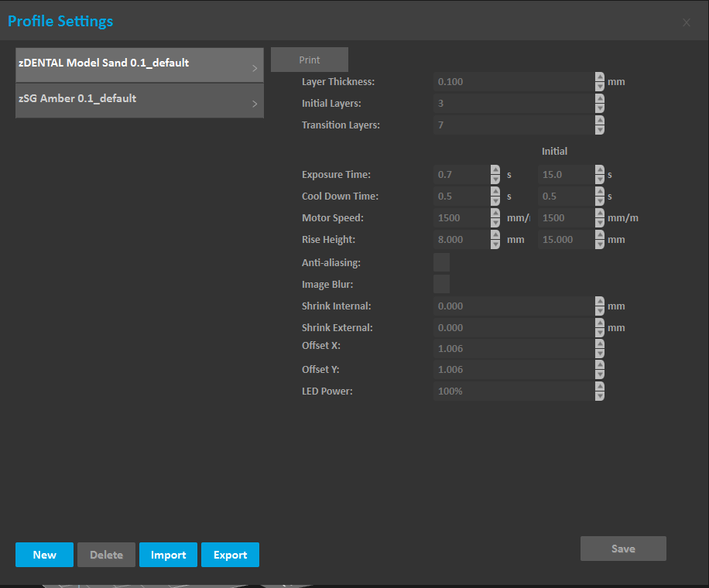Save the profile settings
Viewport: 709px width, 588px height.
coord(623,549)
